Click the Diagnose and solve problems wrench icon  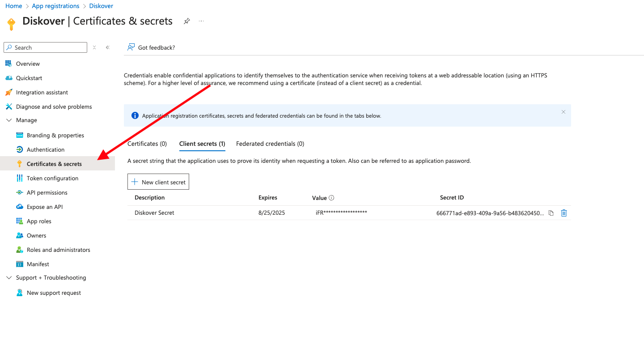point(8,106)
